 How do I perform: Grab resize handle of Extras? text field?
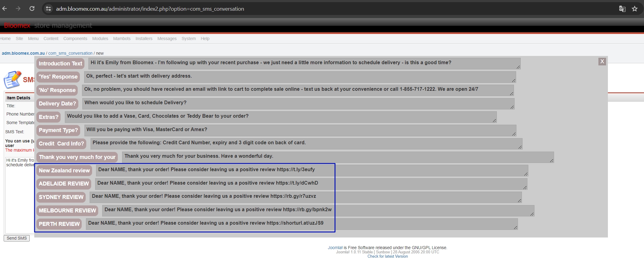click(495, 121)
